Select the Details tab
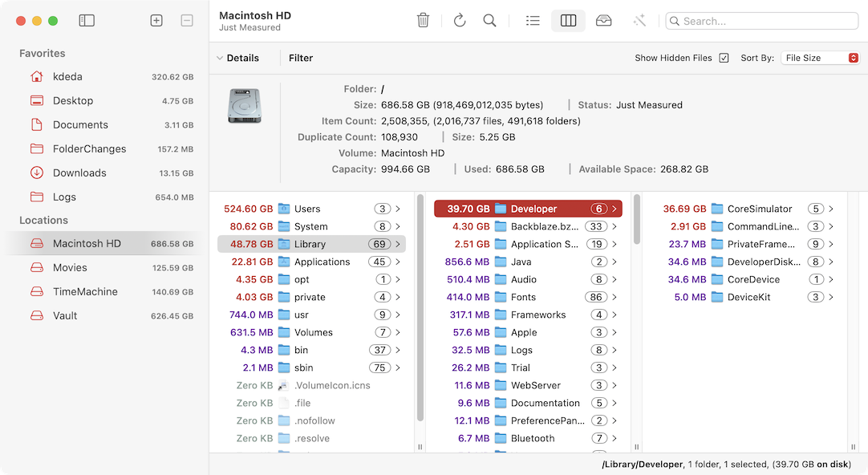 click(242, 58)
